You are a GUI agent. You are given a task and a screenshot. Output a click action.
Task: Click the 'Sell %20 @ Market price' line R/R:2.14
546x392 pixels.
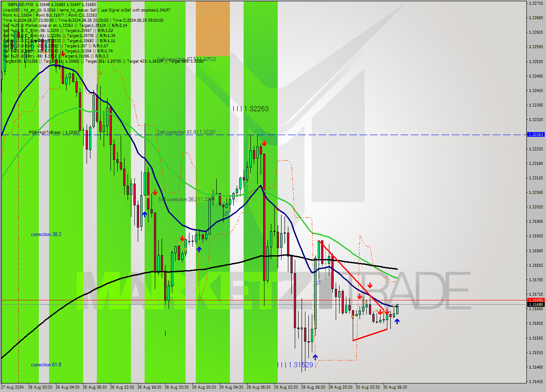pos(65,25)
